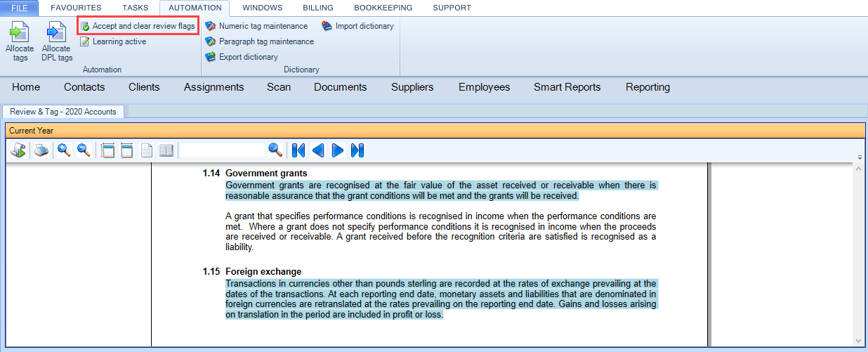Image resolution: width=868 pixels, height=352 pixels.
Task: Open Paragraph tag maintenance
Action: [259, 41]
